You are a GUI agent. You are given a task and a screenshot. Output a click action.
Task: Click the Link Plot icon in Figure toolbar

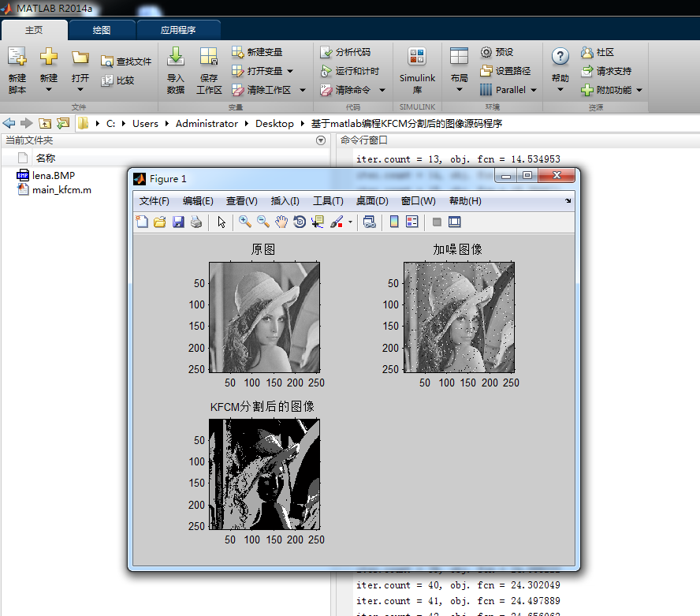pyautogui.click(x=370, y=222)
